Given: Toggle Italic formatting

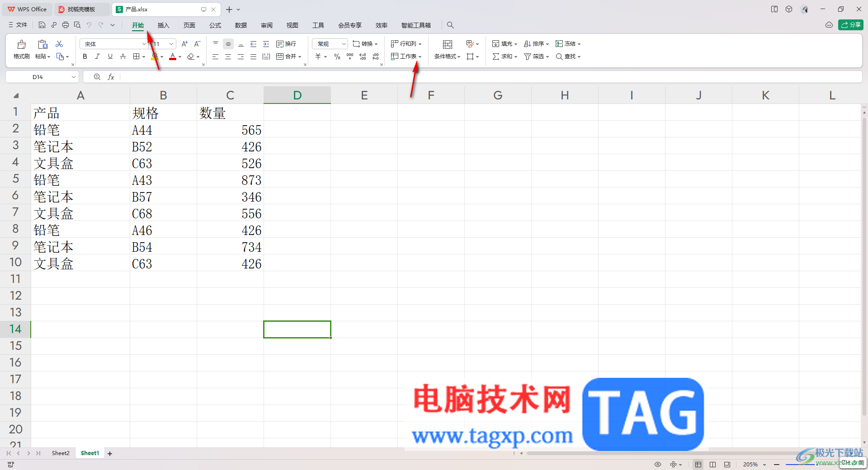Looking at the screenshot, I should (x=97, y=56).
